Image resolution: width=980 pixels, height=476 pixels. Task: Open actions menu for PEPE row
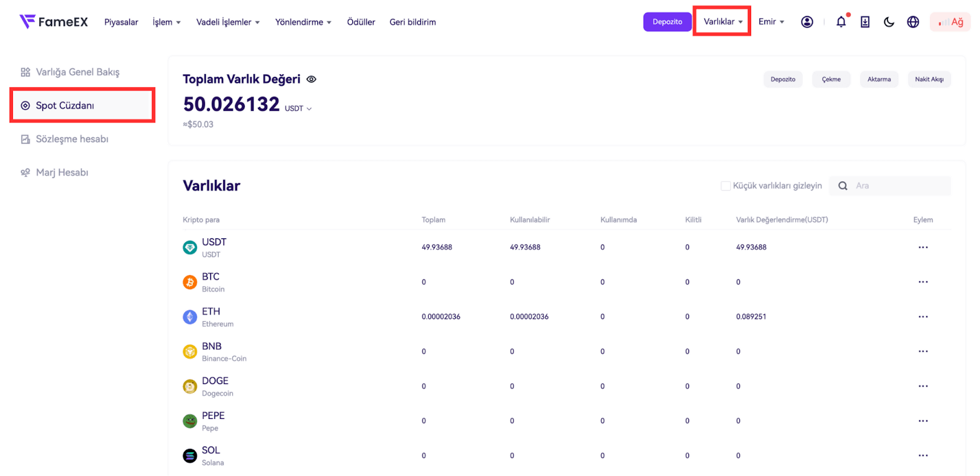pos(923,421)
